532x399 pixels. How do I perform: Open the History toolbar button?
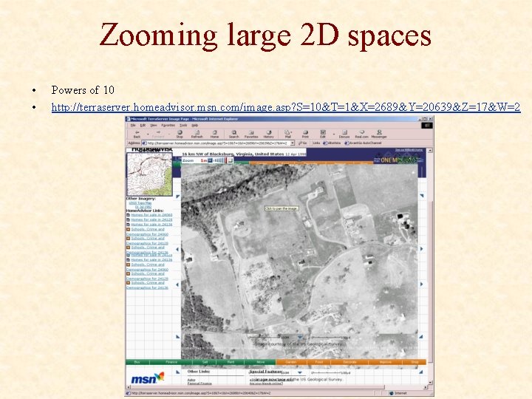(269, 134)
